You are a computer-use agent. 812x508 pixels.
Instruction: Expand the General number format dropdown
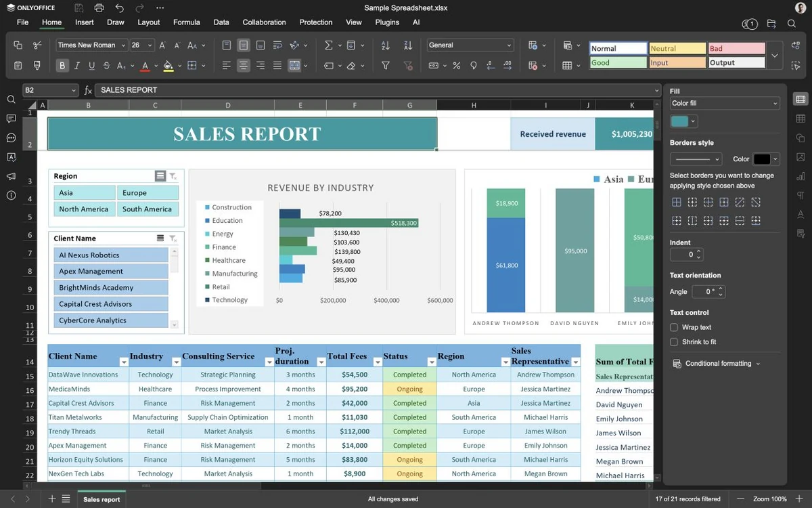(470, 45)
